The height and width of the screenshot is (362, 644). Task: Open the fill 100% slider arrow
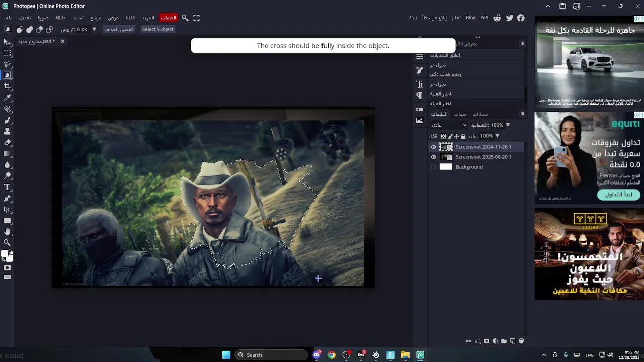[497, 136]
